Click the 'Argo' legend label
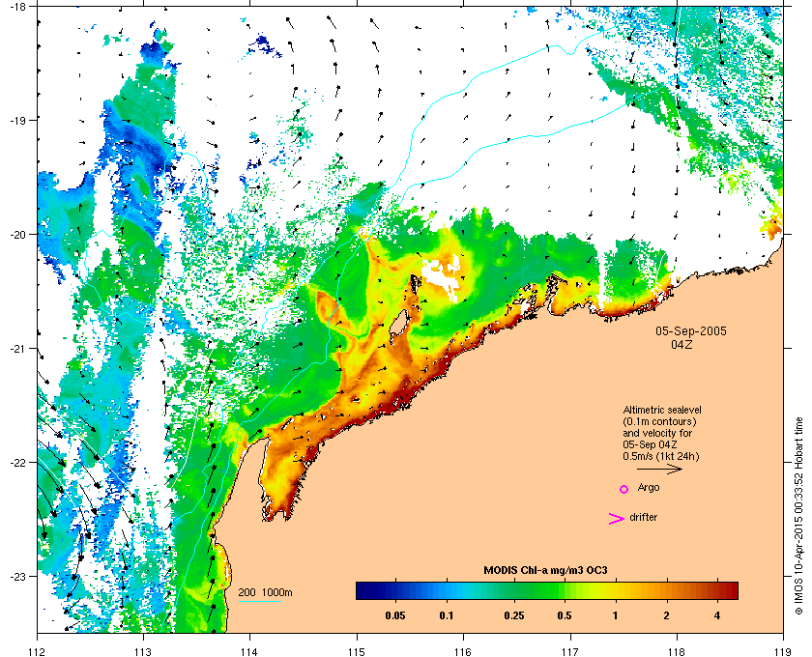The image size is (812, 657). [x=649, y=487]
